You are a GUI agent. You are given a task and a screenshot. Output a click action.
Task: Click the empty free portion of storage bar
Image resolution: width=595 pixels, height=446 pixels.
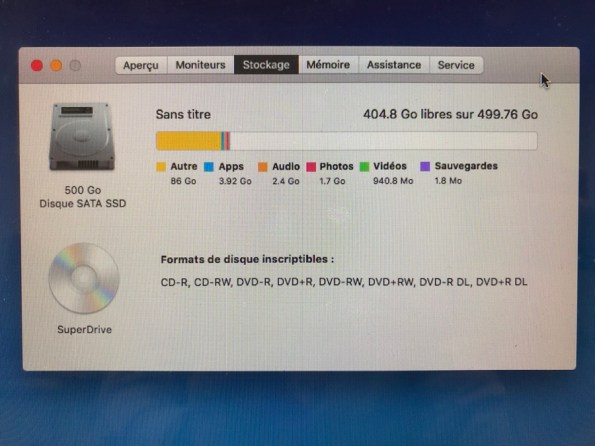[383, 141]
